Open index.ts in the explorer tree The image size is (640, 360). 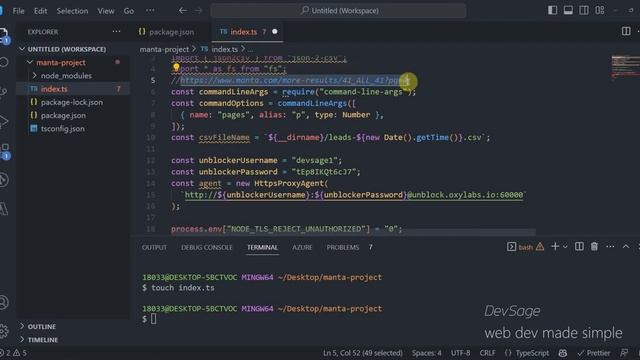point(73,89)
